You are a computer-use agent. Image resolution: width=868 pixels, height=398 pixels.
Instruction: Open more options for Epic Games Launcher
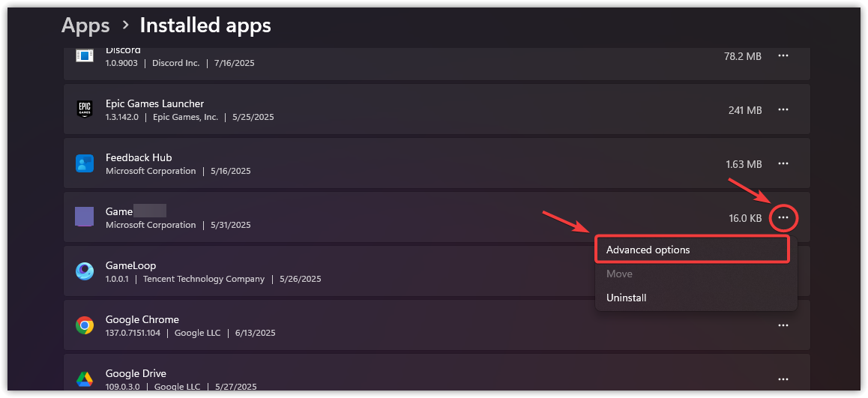pos(783,109)
